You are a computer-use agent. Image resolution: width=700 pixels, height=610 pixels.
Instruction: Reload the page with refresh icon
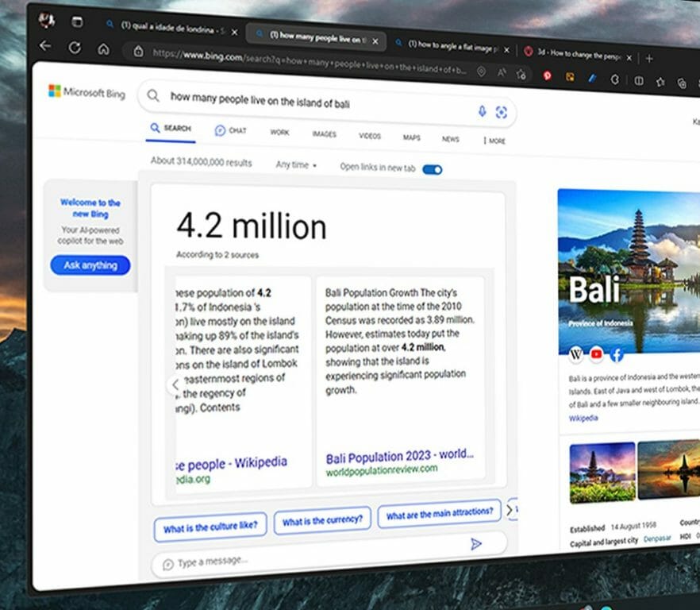(x=75, y=47)
